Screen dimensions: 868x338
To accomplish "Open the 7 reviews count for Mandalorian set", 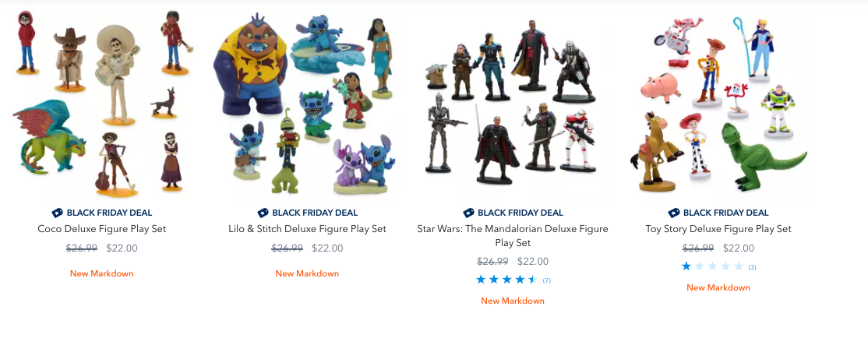I will (x=547, y=280).
